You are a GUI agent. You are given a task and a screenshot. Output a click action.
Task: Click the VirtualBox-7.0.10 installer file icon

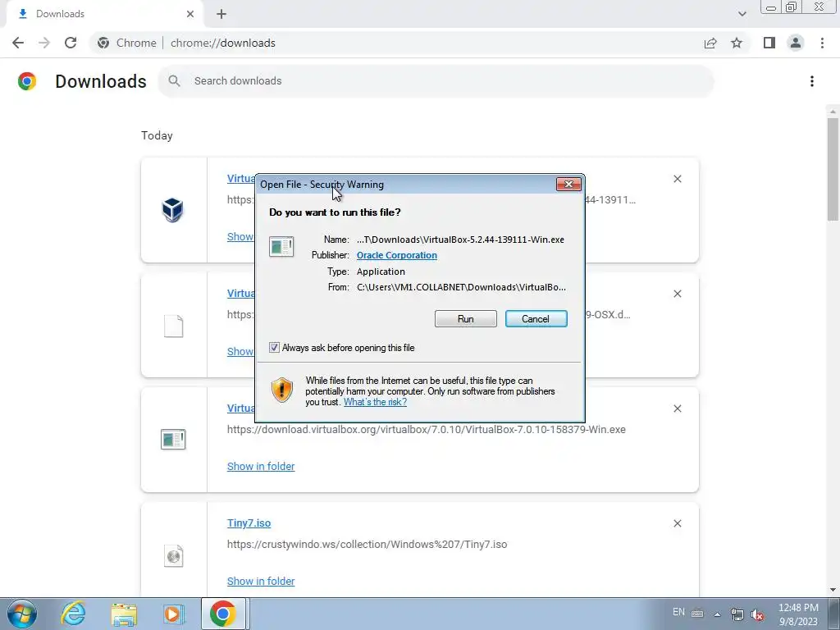point(173,440)
